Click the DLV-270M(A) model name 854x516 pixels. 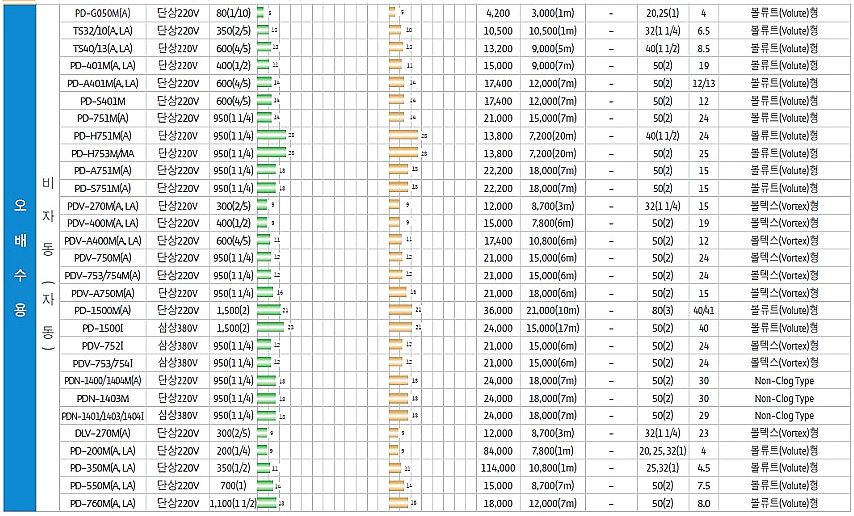point(102,433)
